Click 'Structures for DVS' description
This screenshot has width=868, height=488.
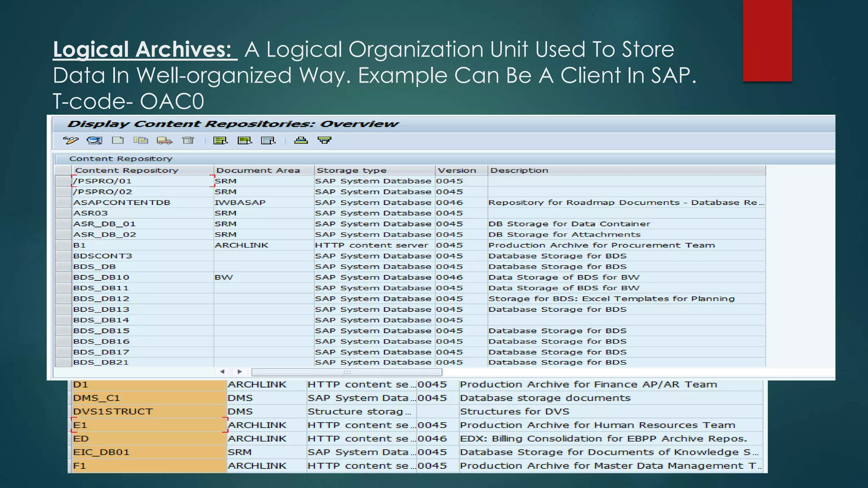click(x=515, y=411)
